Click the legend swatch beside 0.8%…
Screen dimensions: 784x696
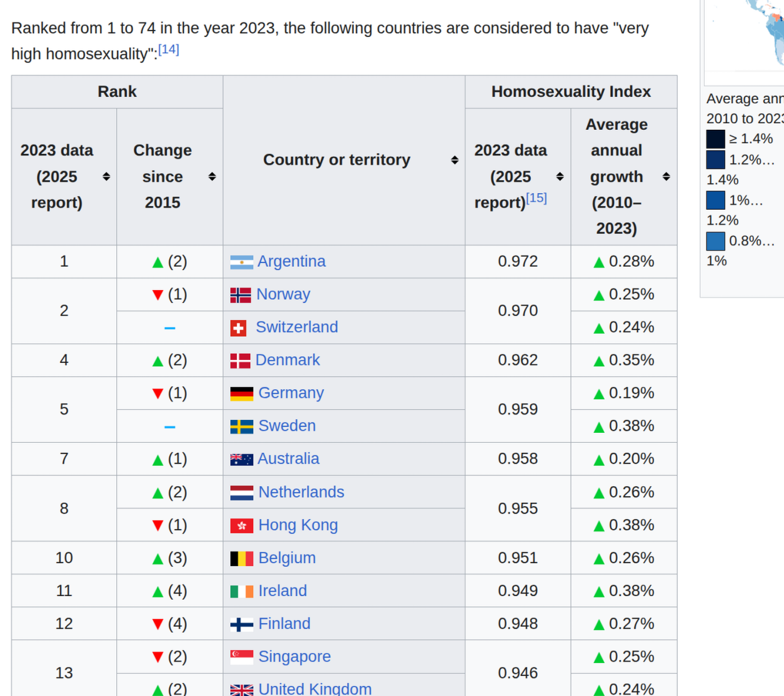click(x=715, y=241)
